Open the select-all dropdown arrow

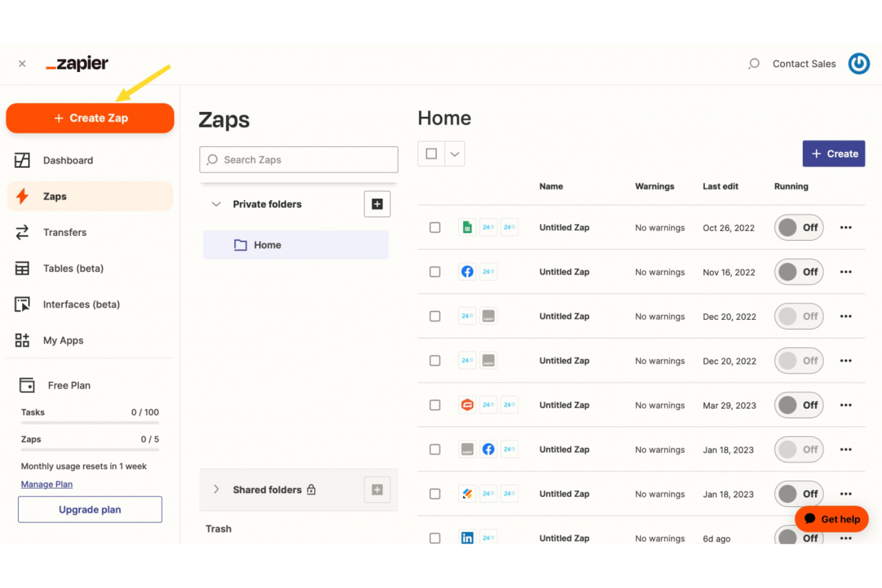tap(455, 154)
